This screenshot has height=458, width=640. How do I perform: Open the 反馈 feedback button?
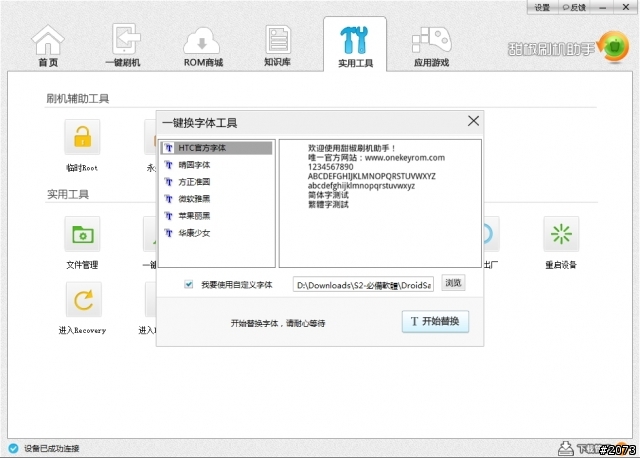click(574, 7)
